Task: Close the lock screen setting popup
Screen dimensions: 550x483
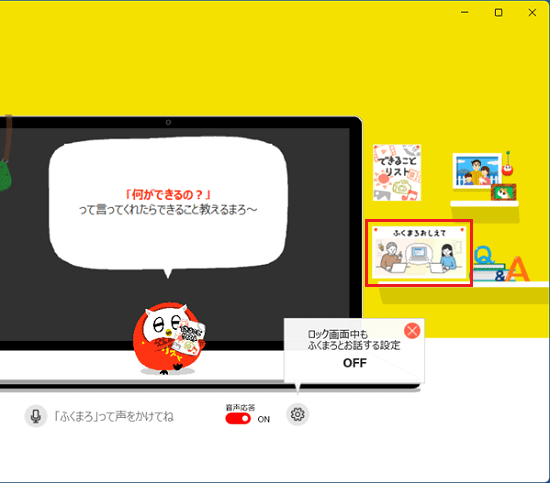Action: [x=412, y=331]
